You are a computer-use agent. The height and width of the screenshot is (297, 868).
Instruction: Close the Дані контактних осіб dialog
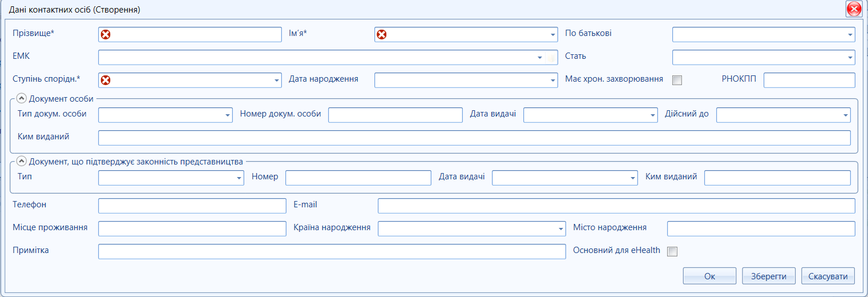point(854,9)
